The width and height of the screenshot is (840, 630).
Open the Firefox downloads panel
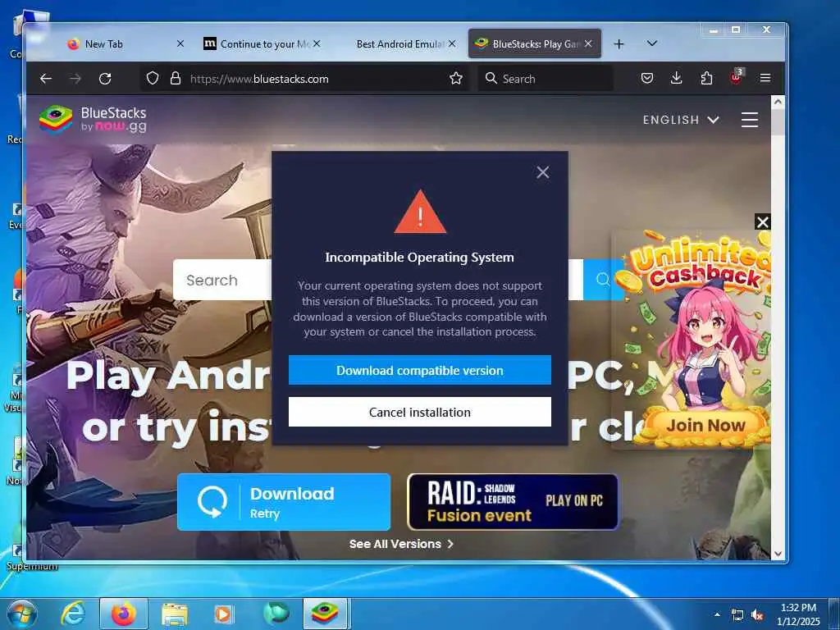[677, 79]
